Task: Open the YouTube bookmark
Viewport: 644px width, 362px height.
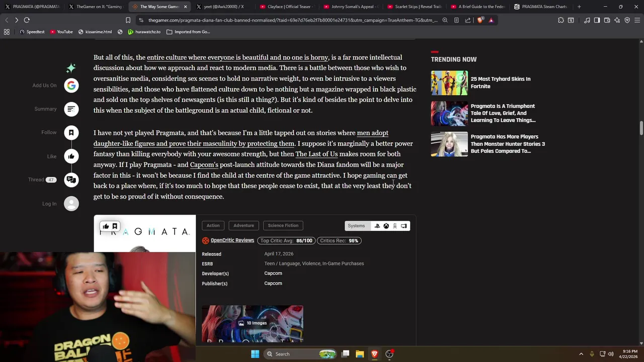Action: 61,32
